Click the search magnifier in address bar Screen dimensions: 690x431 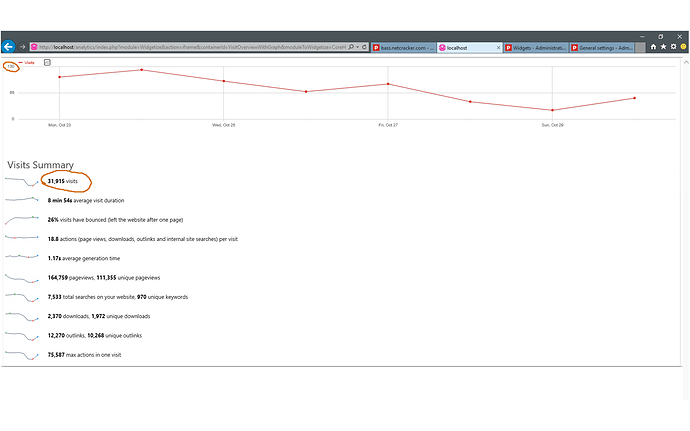[351, 47]
